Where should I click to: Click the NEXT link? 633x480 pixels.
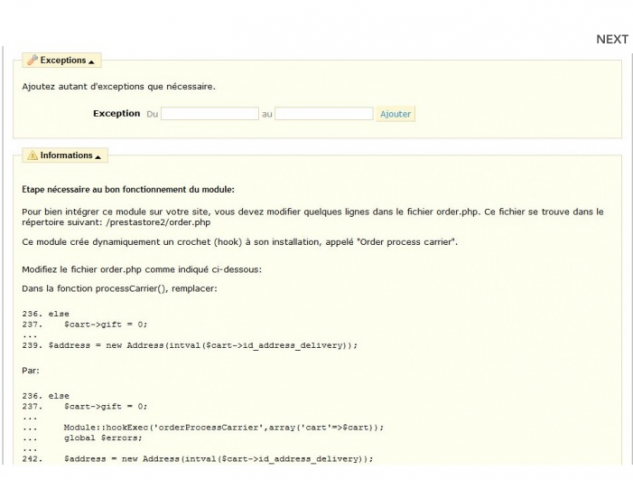tap(611, 39)
